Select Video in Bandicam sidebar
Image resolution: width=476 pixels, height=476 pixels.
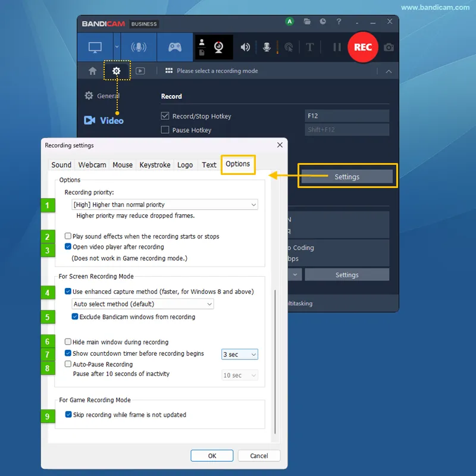[104, 121]
